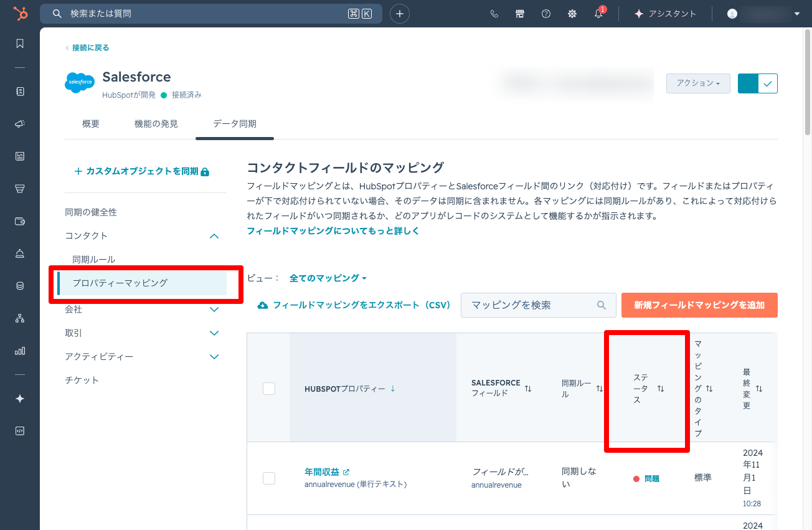
Task: Open the marketing megaphone sidebar icon
Action: click(x=20, y=124)
